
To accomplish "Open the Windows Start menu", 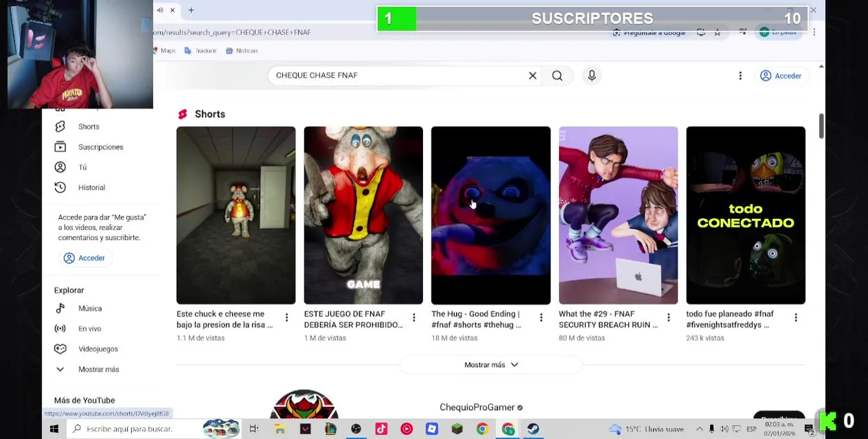I will coord(54,429).
